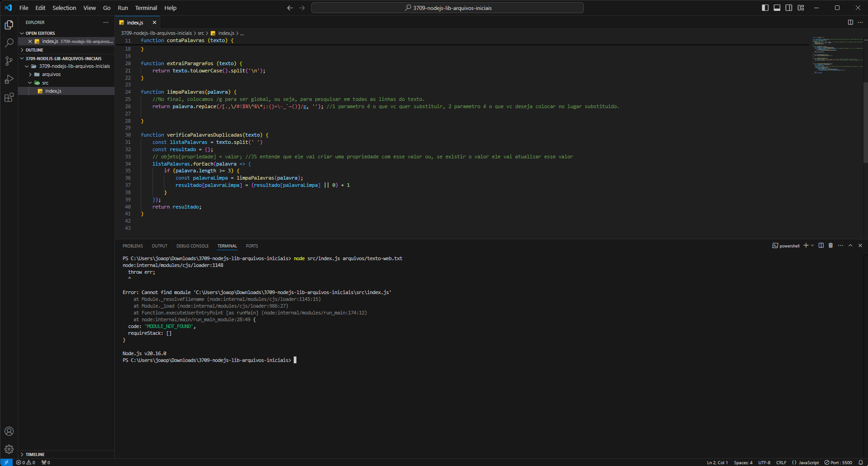Click the command center search box
The height and width of the screenshot is (466, 868).
pyautogui.click(x=448, y=8)
